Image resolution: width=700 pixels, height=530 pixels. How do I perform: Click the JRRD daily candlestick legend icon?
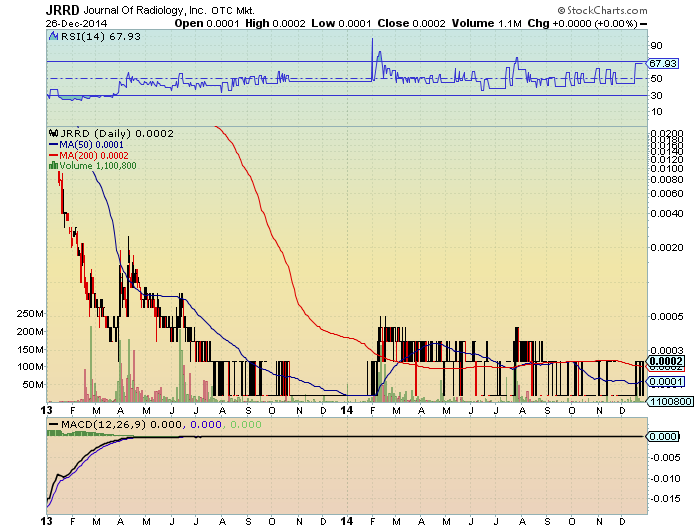pyautogui.click(x=54, y=133)
